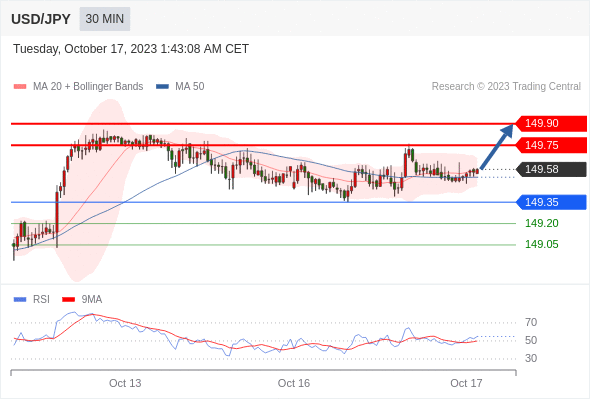Click the 149.58 current price tag
Viewport: 590px width, 400px height.
point(551,169)
